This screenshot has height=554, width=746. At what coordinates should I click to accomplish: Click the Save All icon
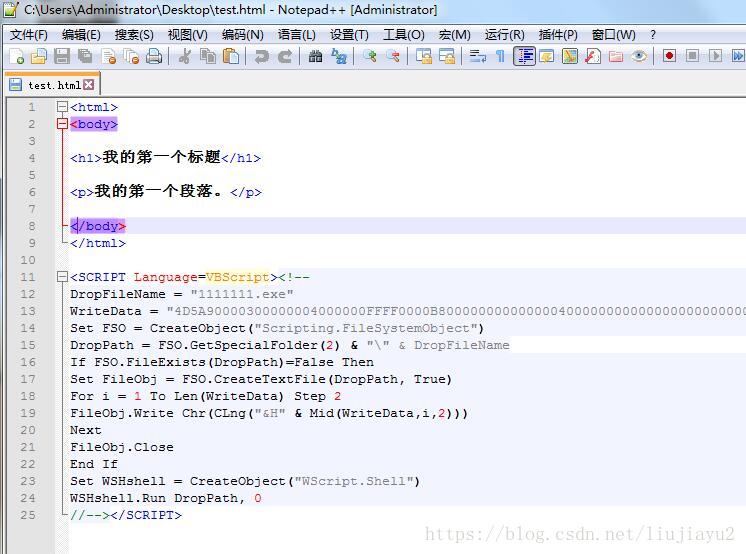click(x=85, y=56)
